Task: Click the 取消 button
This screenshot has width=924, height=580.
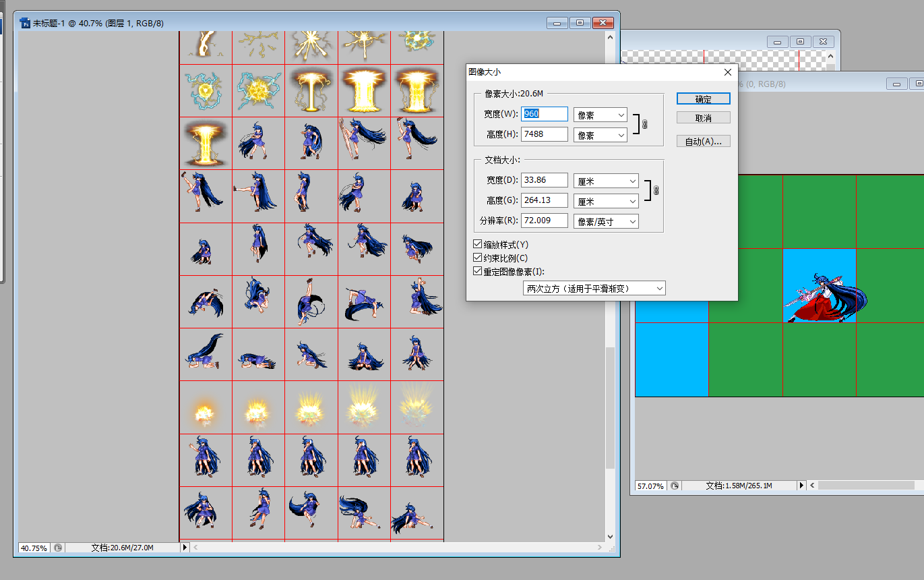Action: 704,117
